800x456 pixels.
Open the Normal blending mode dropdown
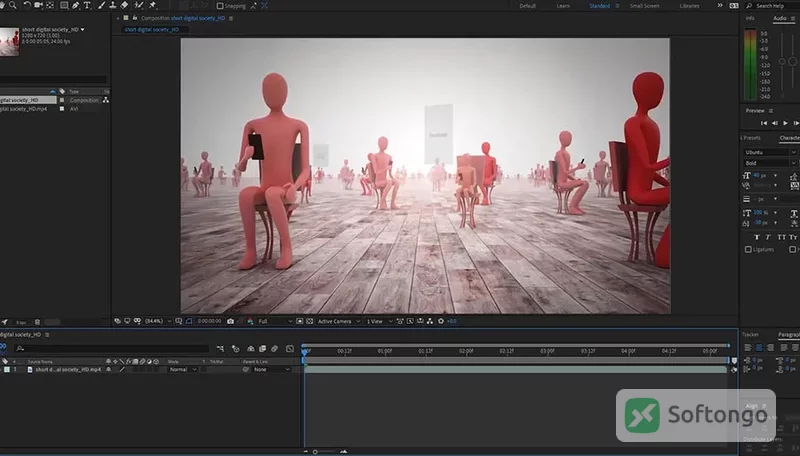coord(183,369)
